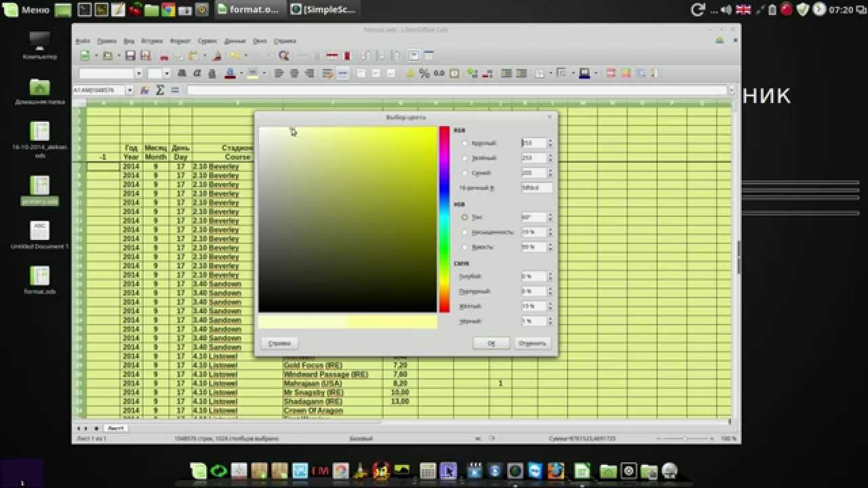Image resolution: width=868 pixels, height=488 pixels.
Task: Click the Number format 0.0 icon
Action: [x=439, y=73]
